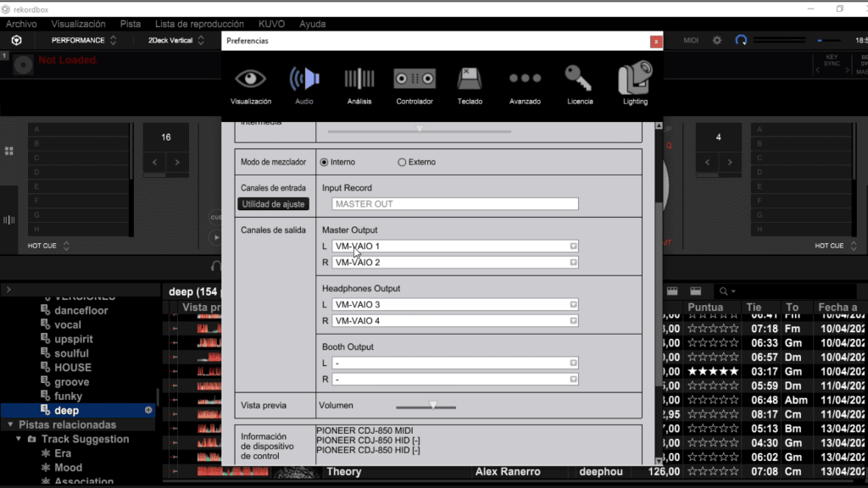The height and width of the screenshot is (488, 868).
Task: Select the Interno mixer mode radio button
Action: (324, 162)
